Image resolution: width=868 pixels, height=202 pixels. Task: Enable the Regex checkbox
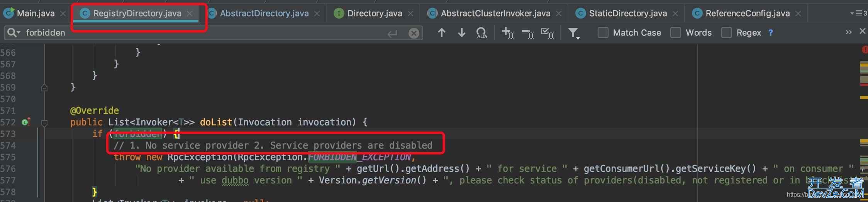(x=726, y=33)
